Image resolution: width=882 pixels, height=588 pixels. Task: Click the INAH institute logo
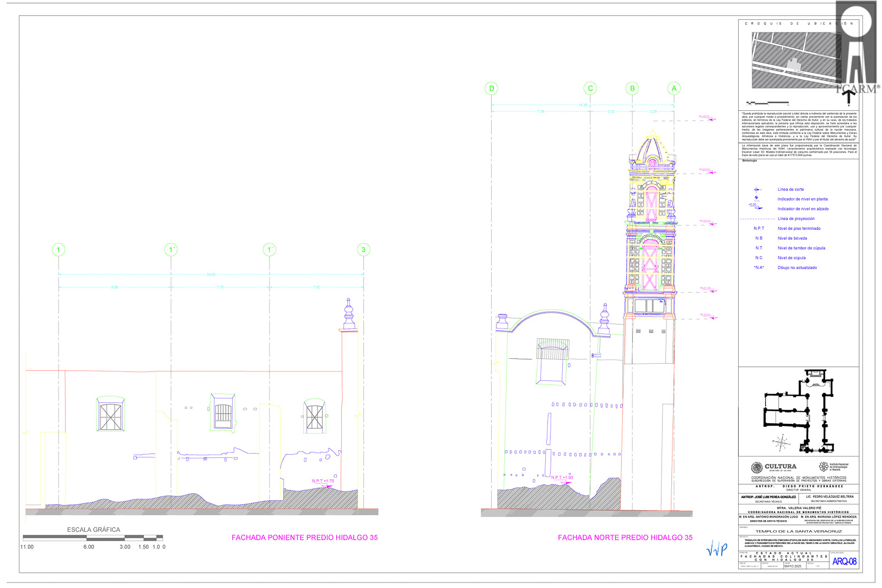[x=833, y=467]
